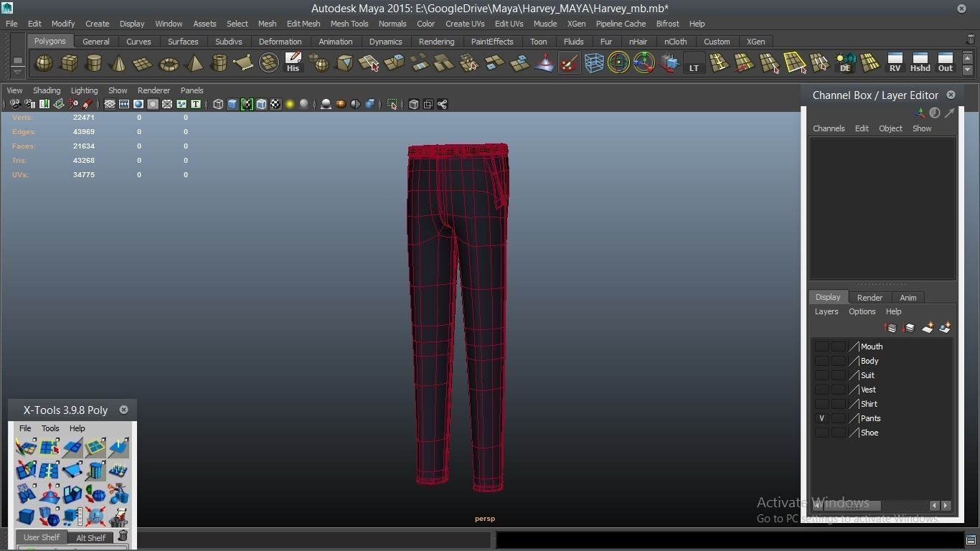The image size is (980, 551).
Task: Create a polygon cone from shelf
Action: 118,63
